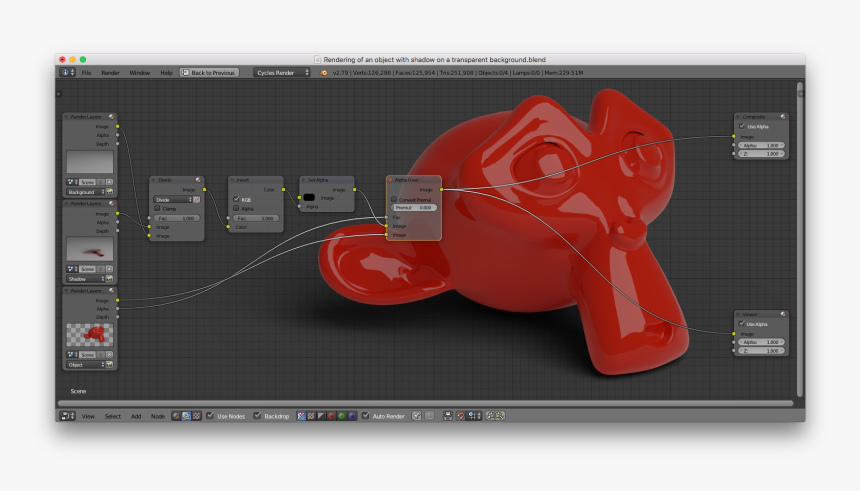
Task: Select red backdrop channel icon
Action: click(331, 416)
